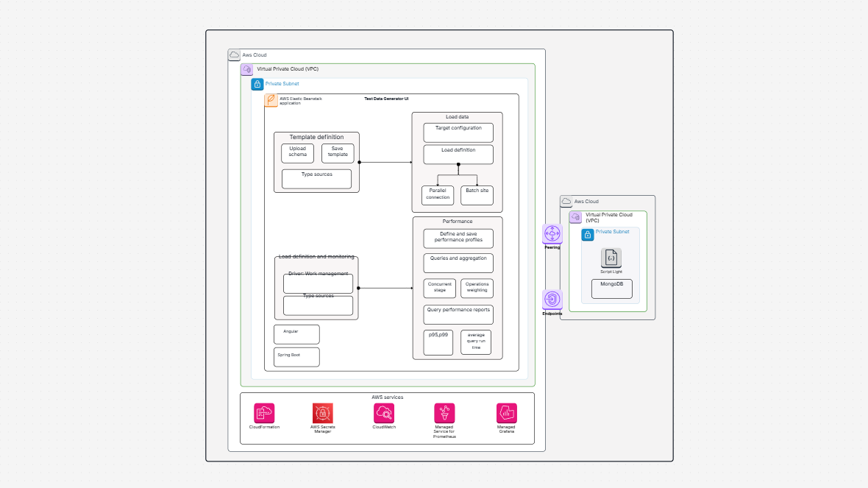Select the Upload schema box
Image resolution: width=868 pixels, height=488 pixels.
coord(297,153)
